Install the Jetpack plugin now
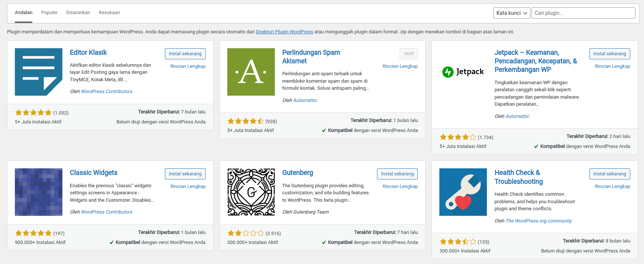The image size is (644, 264). [609, 54]
